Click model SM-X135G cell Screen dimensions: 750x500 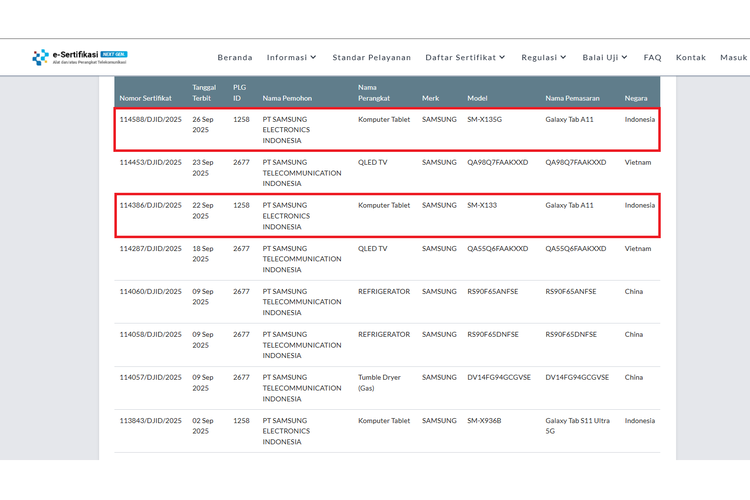(x=485, y=119)
